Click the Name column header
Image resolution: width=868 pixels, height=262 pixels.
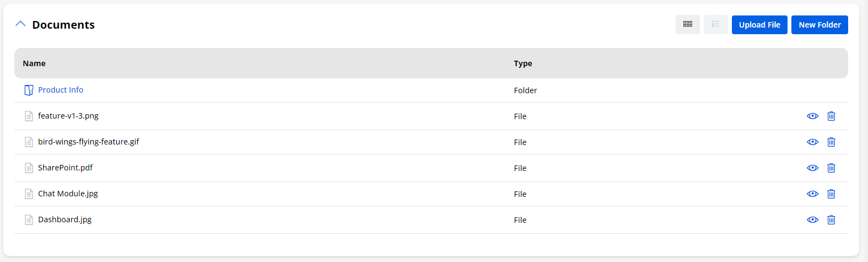pos(34,63)
